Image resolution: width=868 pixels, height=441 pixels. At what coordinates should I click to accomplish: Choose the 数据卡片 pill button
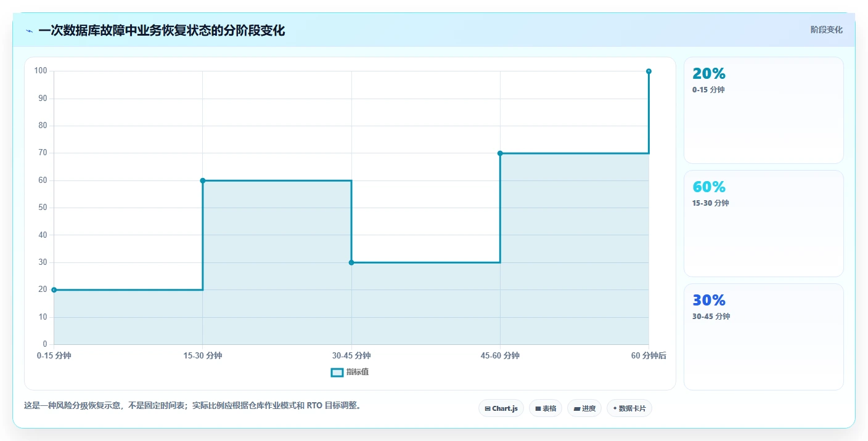click(629, 408)
